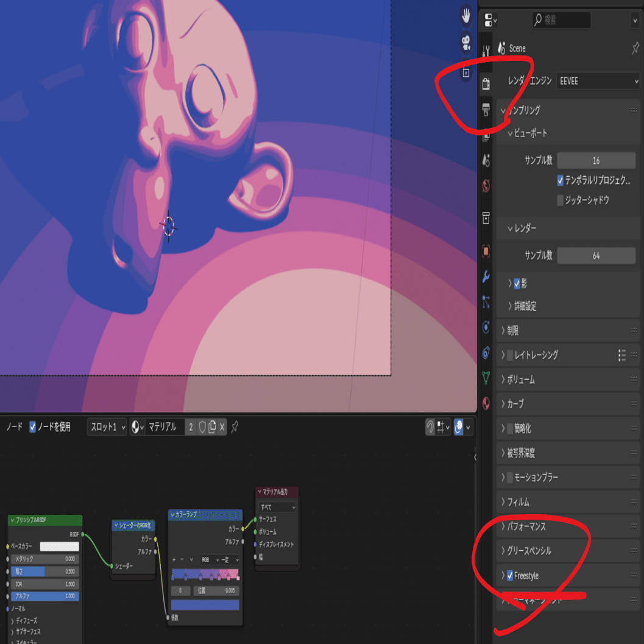Toggle the ノードを使用 checkbox

coord(32,427)
